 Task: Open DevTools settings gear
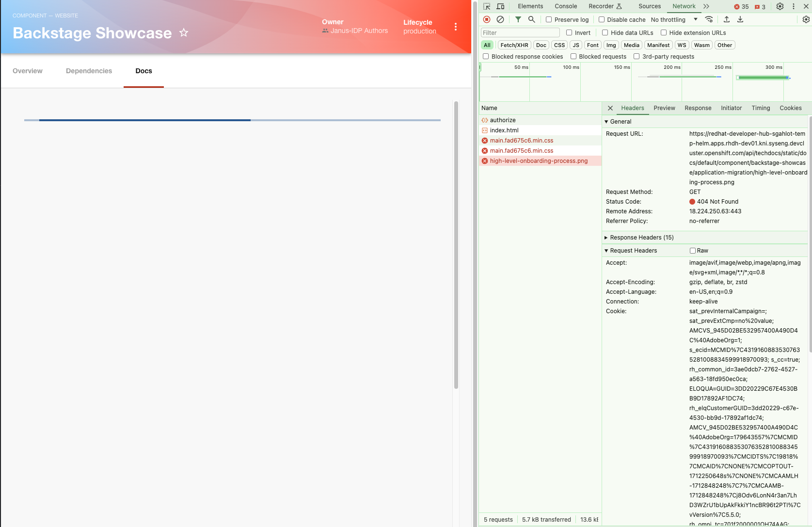point(780,6)
